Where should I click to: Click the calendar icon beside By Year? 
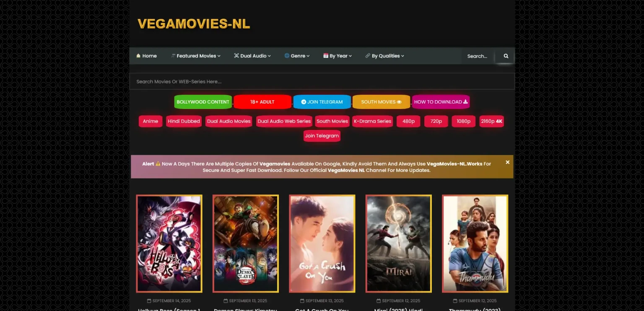click(x=326, y=56)
